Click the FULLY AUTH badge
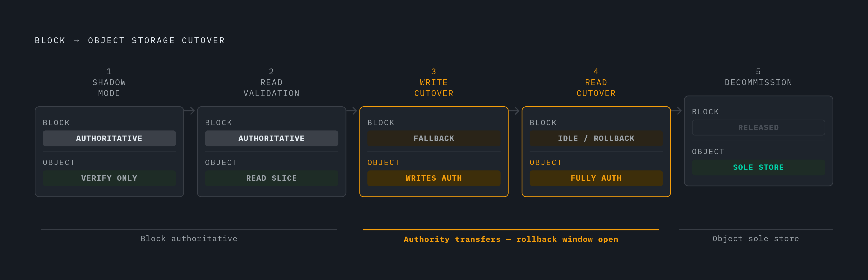This screenshot has height=280, width=868. click(596, 178)
